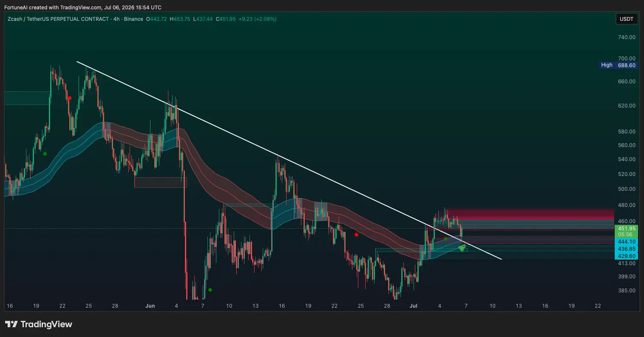This screenshot has width=644, height=337.
Task: Click the 05:56 candle countdown timer
Action: pos(626,235)
